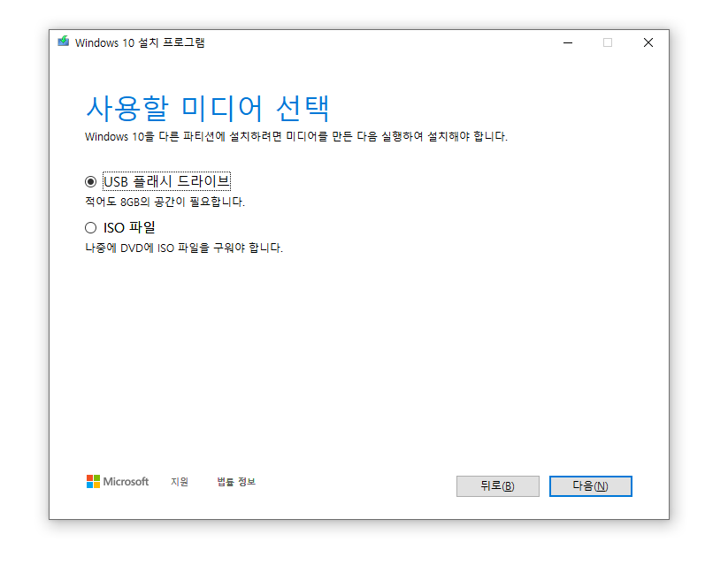Click the description starting with Windows 10을 다른 파티션에
The height and width of the screenshot is (565, 728).
[296, 136]
